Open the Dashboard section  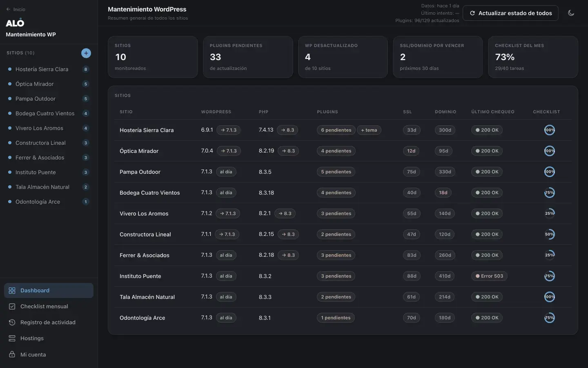[49, 290]
